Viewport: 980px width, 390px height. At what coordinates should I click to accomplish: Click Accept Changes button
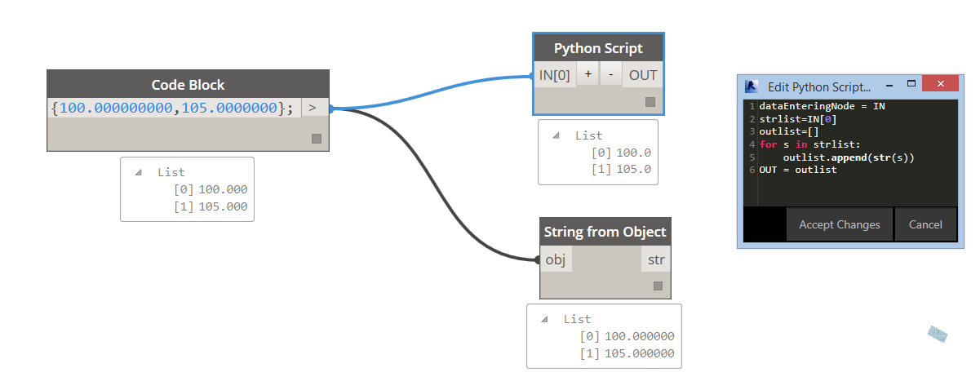pyautogui.click(x=840, y=224)
